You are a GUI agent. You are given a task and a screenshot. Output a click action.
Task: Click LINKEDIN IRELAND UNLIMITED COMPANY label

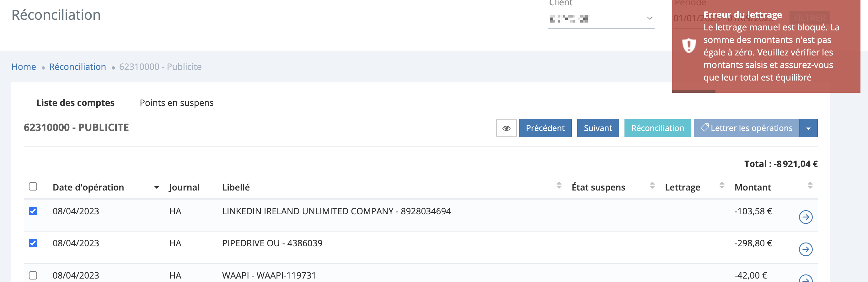coord(336,211)
